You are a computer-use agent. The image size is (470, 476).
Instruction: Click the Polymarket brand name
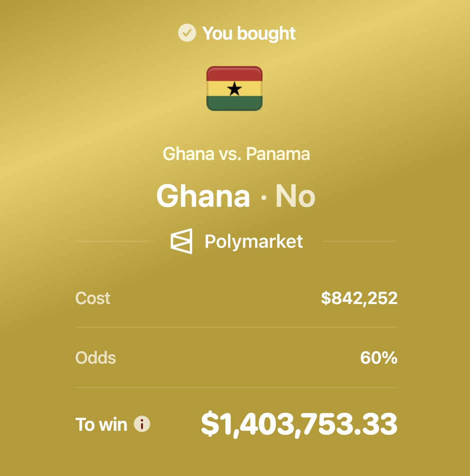pos(254,242)
